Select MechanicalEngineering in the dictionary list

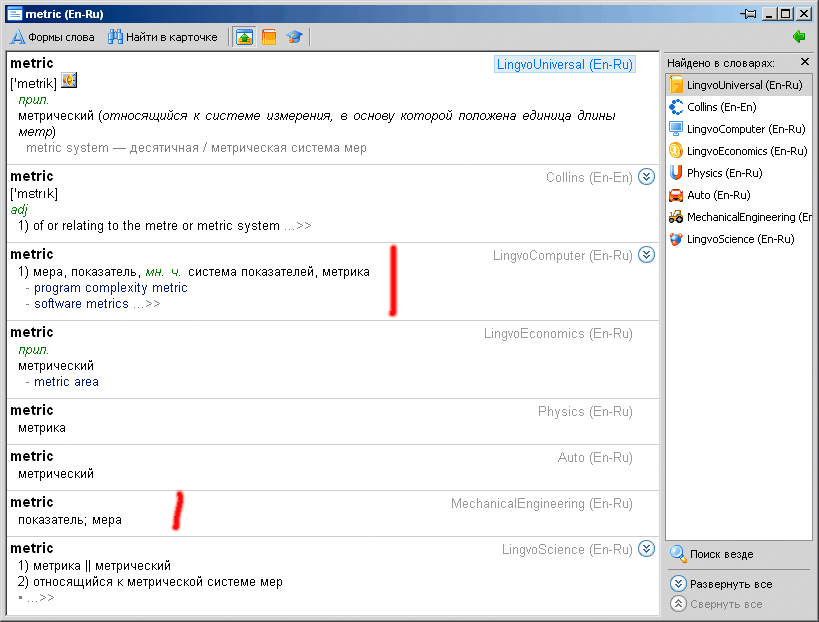coord(739,217)
